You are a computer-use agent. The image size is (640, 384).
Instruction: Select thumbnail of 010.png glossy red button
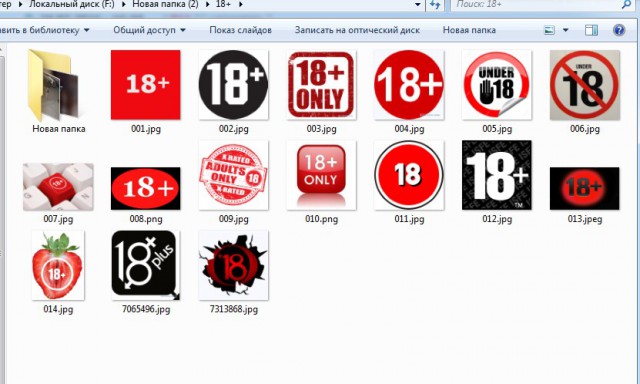321,175
